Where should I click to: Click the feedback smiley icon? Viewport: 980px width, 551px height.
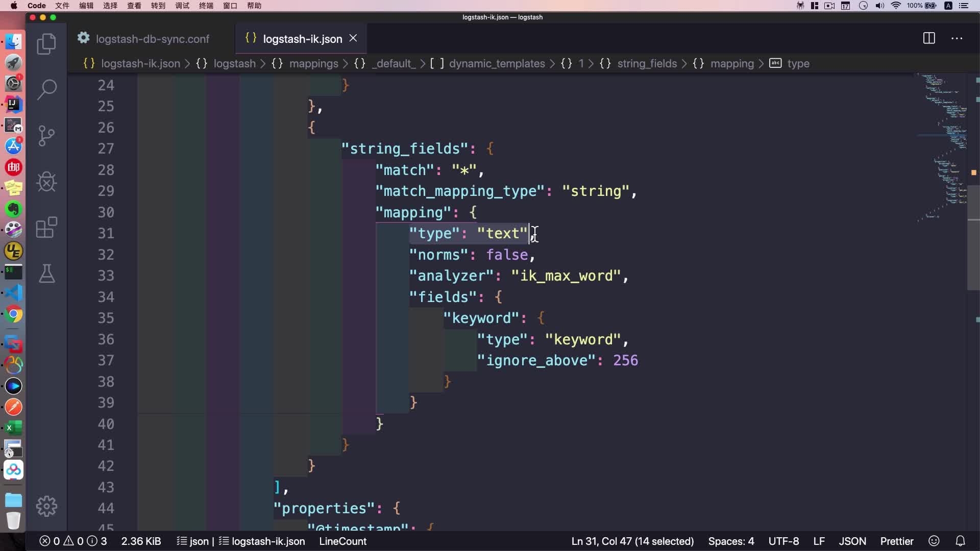click(x=934, y=541)
